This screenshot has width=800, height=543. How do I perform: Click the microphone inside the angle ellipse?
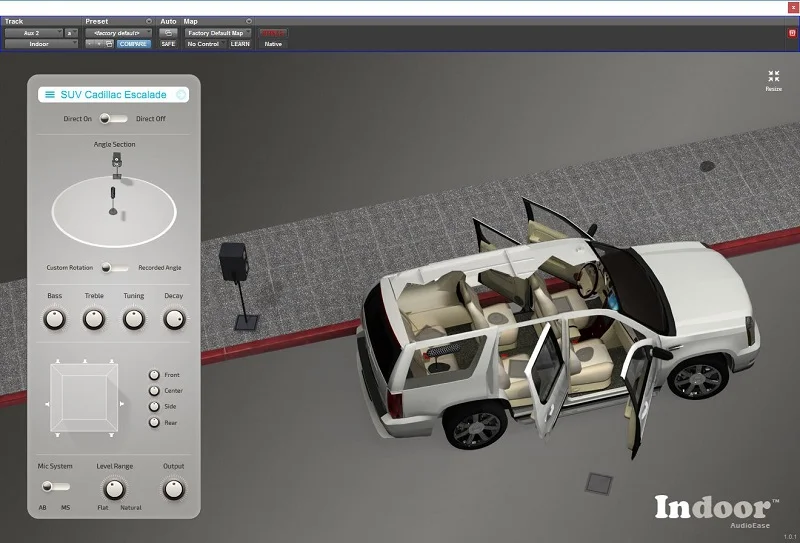[113, 201]
